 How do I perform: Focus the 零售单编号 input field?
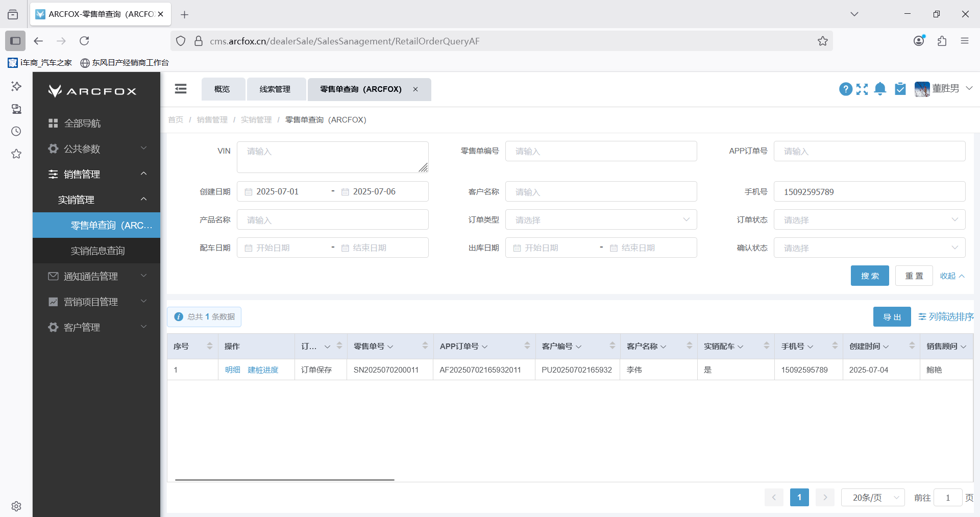click(601, 151)
